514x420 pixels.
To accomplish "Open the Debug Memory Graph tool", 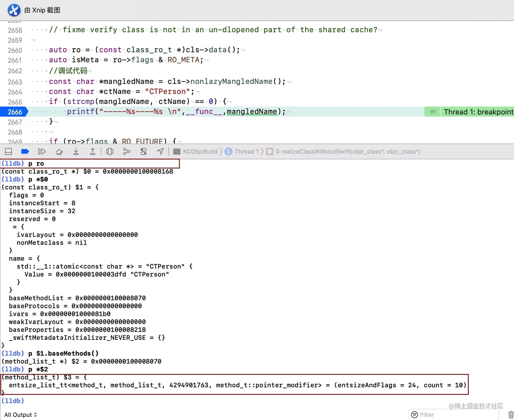I will [126, 152].
